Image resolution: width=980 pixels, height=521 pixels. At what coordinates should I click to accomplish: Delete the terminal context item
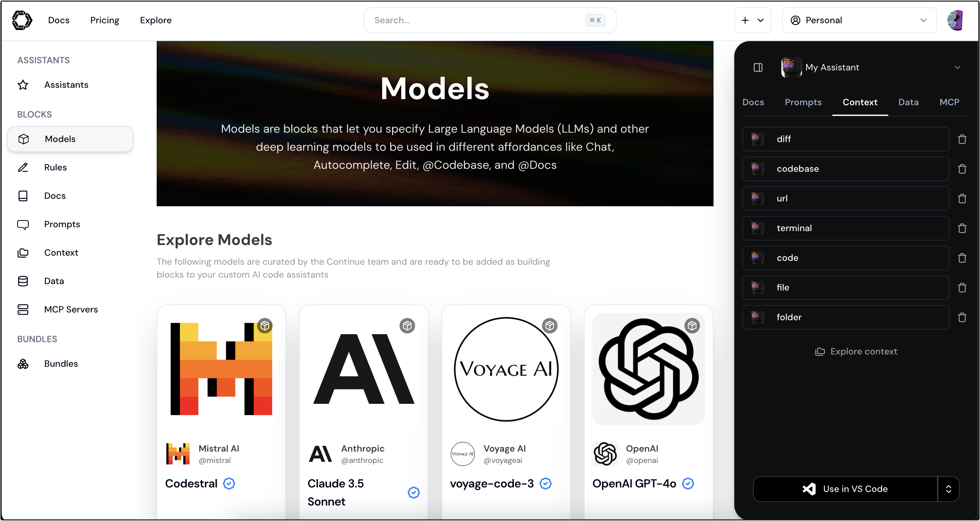[962, 228]
